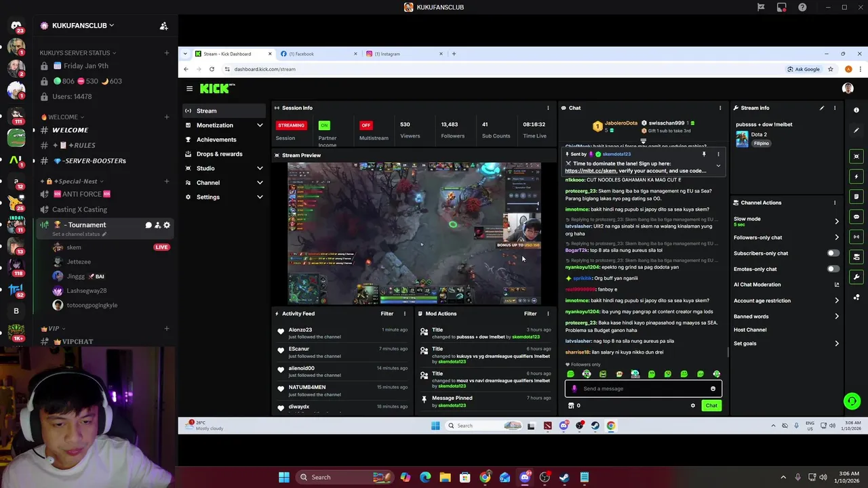The height and width of the screenshot is (488, 868).
Task: Toggle Subscribers-only chat switch
Action: click(833, 253)
